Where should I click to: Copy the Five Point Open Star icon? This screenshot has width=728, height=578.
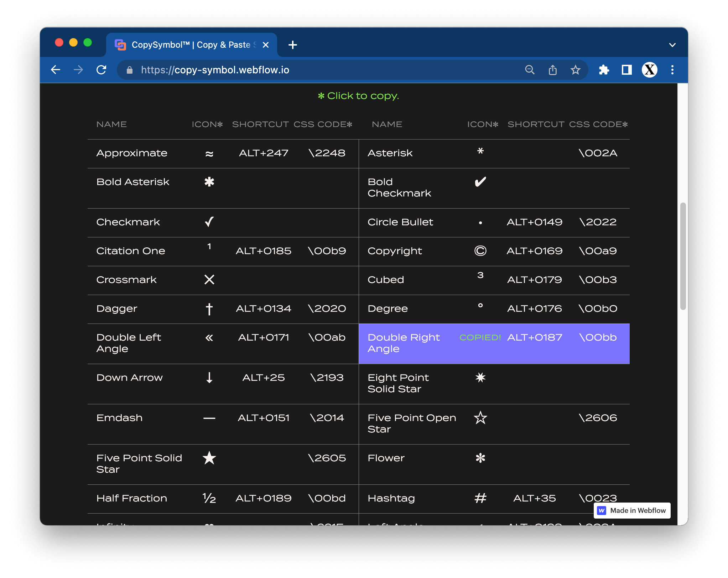(480, 418)
